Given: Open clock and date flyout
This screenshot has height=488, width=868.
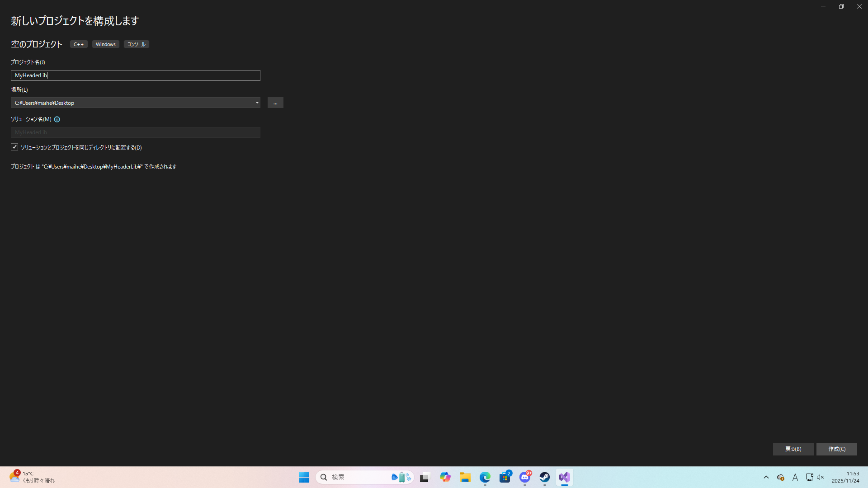Looking at the screenshot, I should [x=845, y=477].
